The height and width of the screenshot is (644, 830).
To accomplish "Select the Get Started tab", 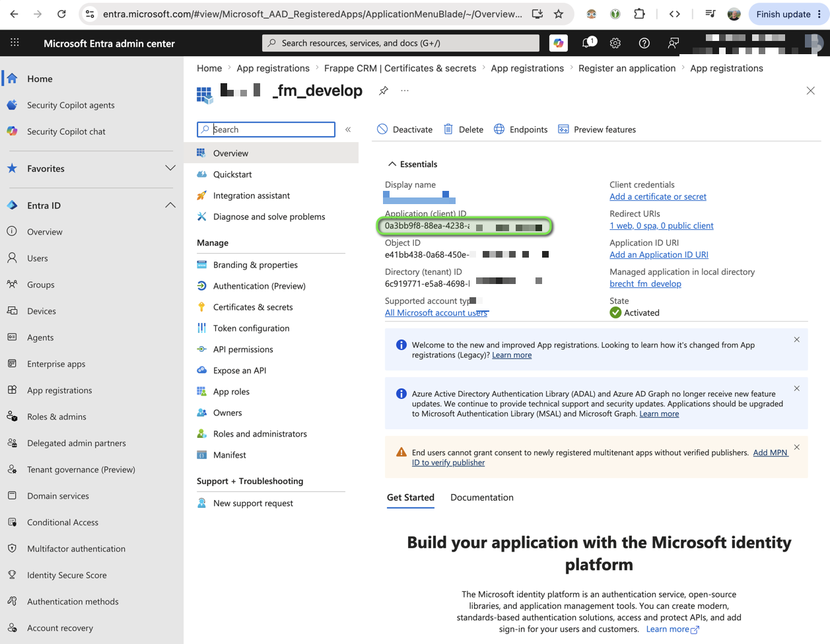I will (410, 497).
